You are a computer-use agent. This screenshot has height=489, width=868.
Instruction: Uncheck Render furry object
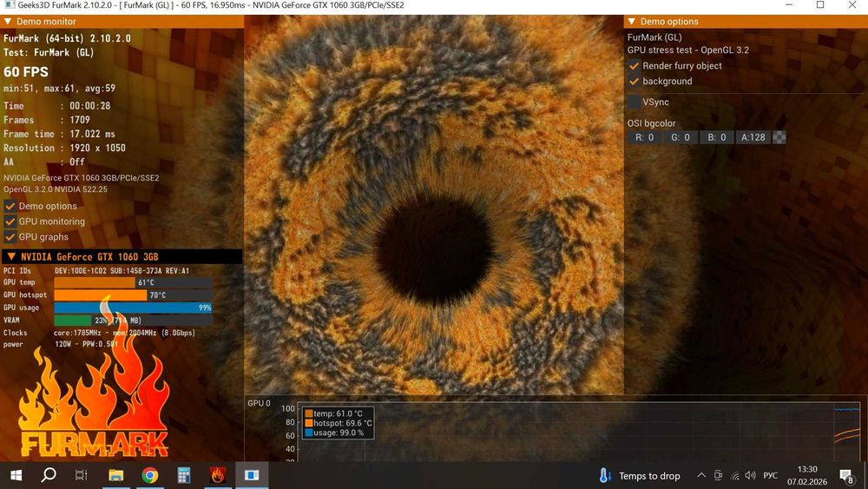click(634, 66)
